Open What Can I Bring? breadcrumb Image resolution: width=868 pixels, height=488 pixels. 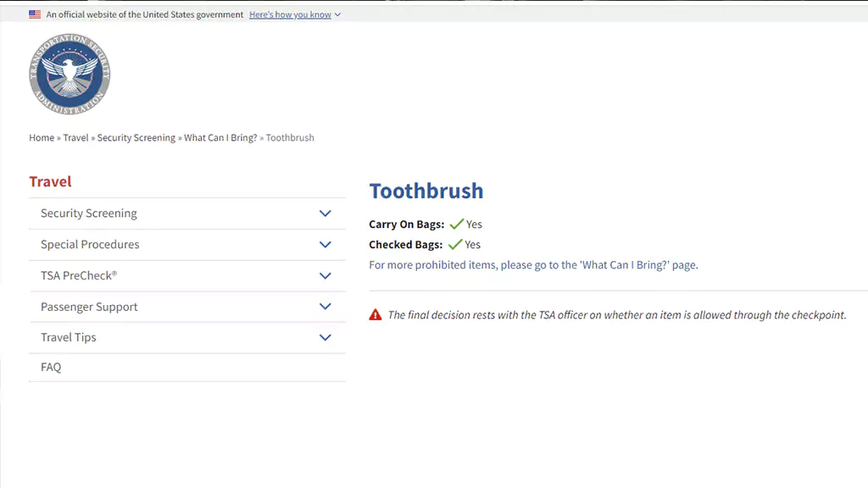220,138
